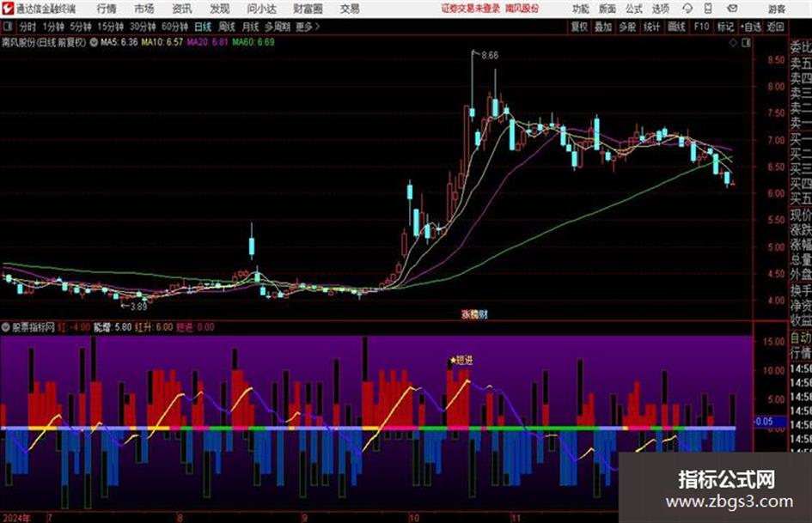Expand the main chart indicator dropdown beside MA5
The width and height of the screenshot is (812, 523).
(x=94, y=42)
